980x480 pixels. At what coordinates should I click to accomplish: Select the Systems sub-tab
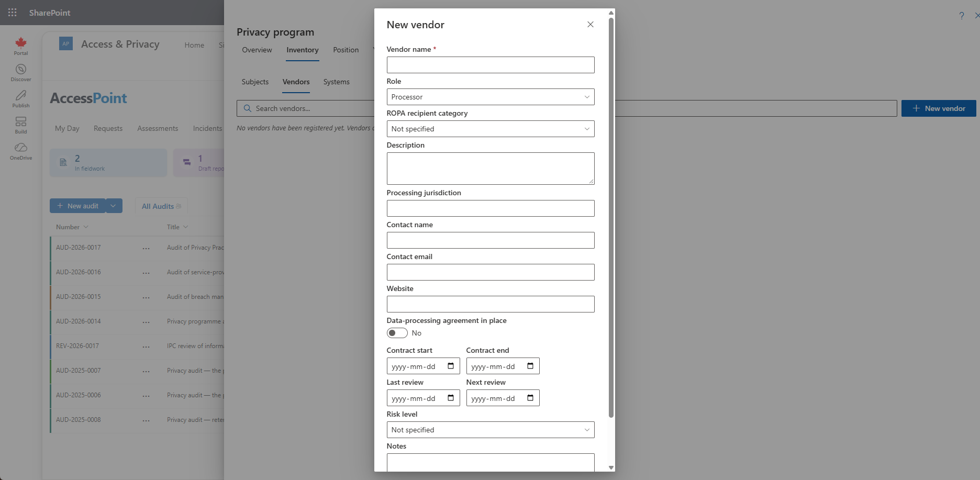point(337,82)
